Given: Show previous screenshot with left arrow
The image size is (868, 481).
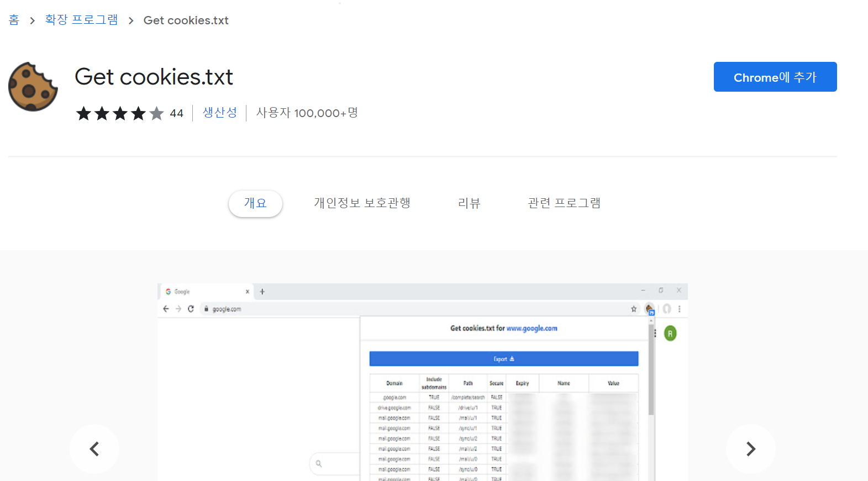Looking at the screenshot, I should (94, 449).
